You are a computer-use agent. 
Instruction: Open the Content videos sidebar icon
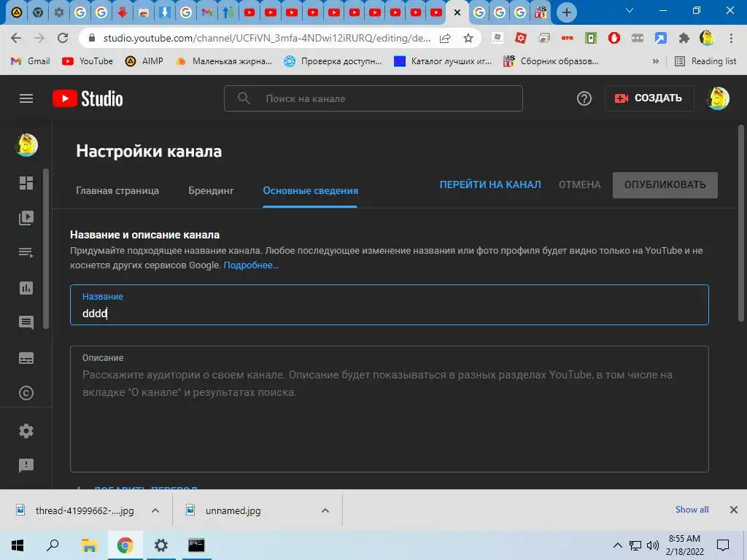point(26,217)
